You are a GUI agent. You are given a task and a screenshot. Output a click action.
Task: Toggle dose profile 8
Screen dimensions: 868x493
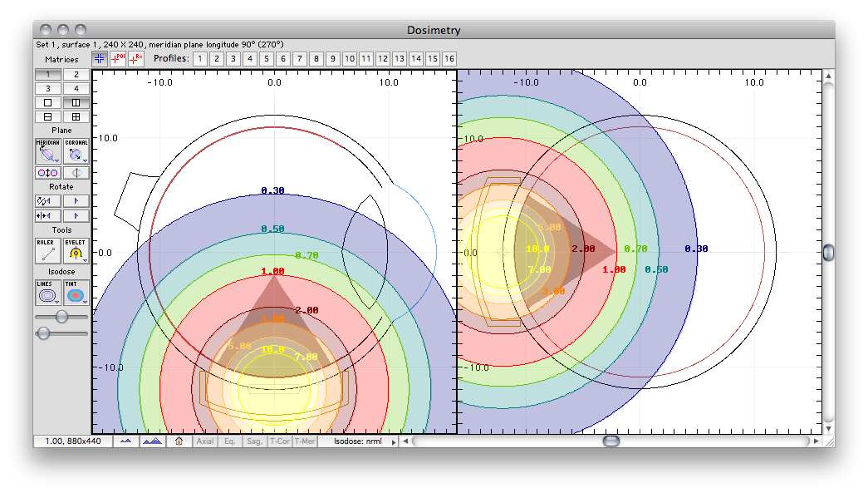tap(316, 59)
